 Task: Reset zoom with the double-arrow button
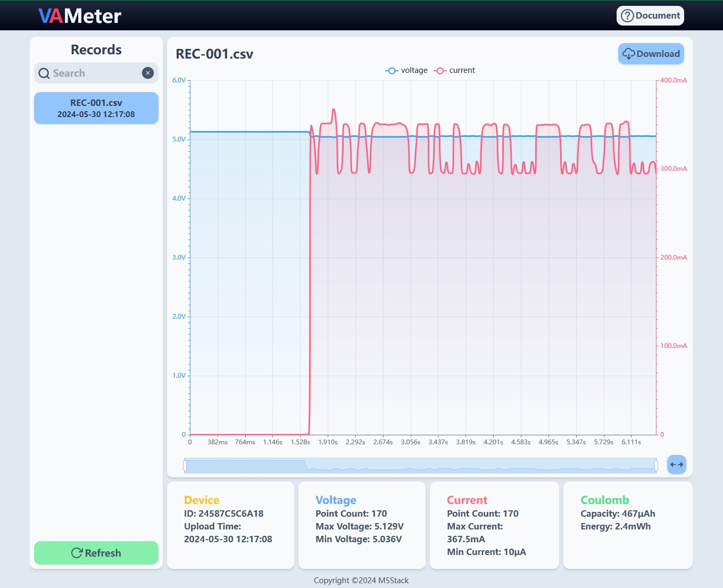pyautogui.click(x=676, y=465)
